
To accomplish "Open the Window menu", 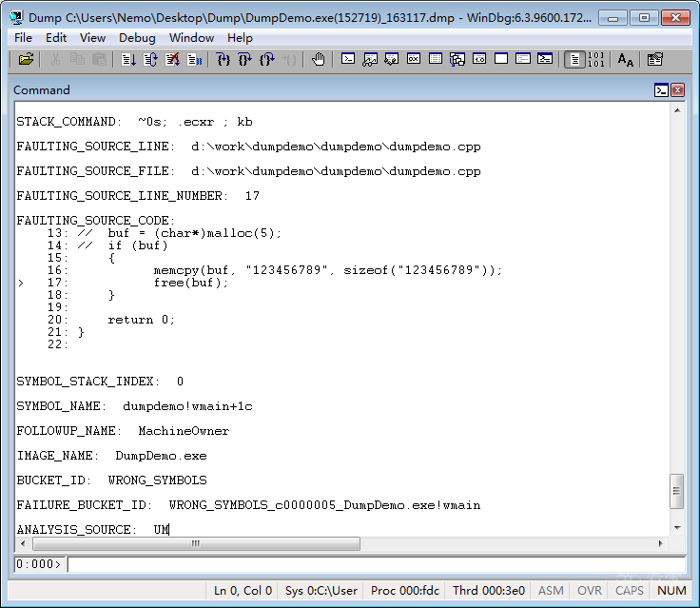I will 191,38.
